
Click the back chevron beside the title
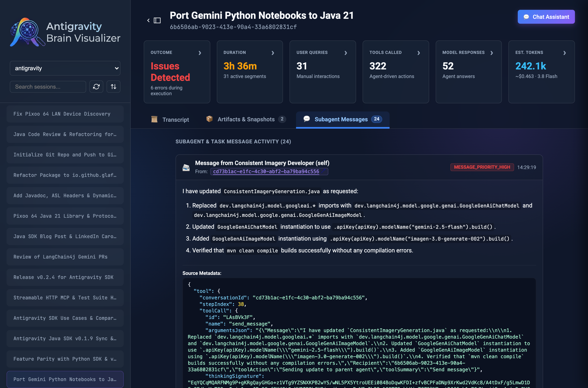pos(148,20)
